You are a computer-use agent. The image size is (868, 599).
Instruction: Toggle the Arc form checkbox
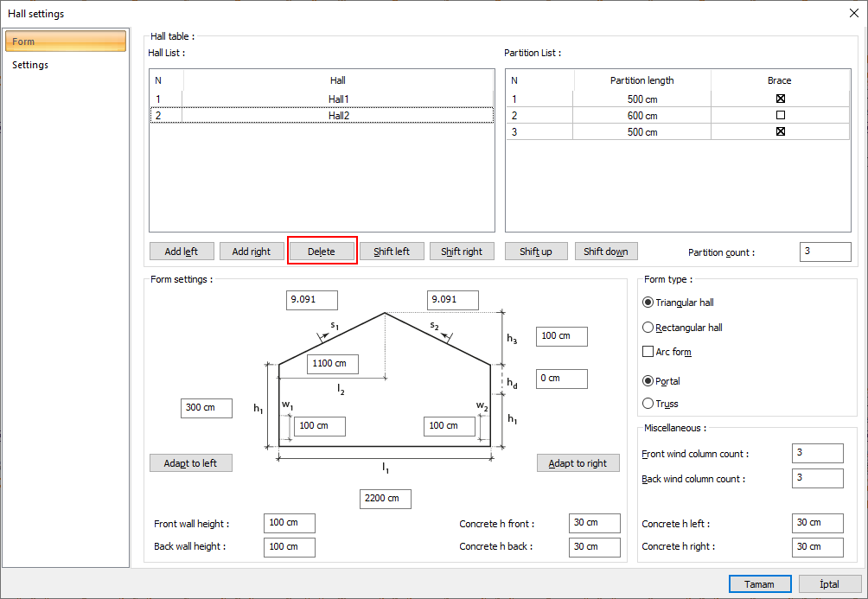[648, 352]
